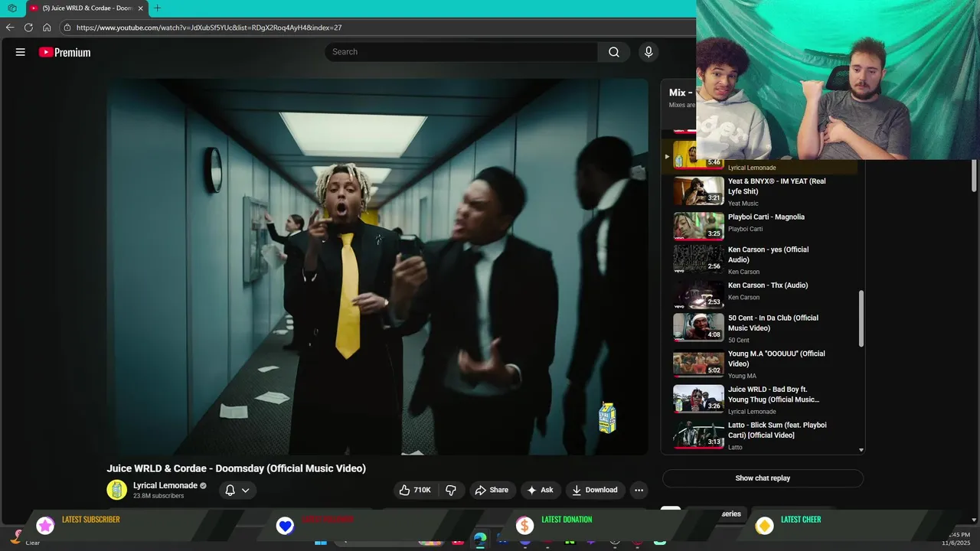Start voice search with microphone icon
The image size is (980, 551).
[x=648, y=52]
